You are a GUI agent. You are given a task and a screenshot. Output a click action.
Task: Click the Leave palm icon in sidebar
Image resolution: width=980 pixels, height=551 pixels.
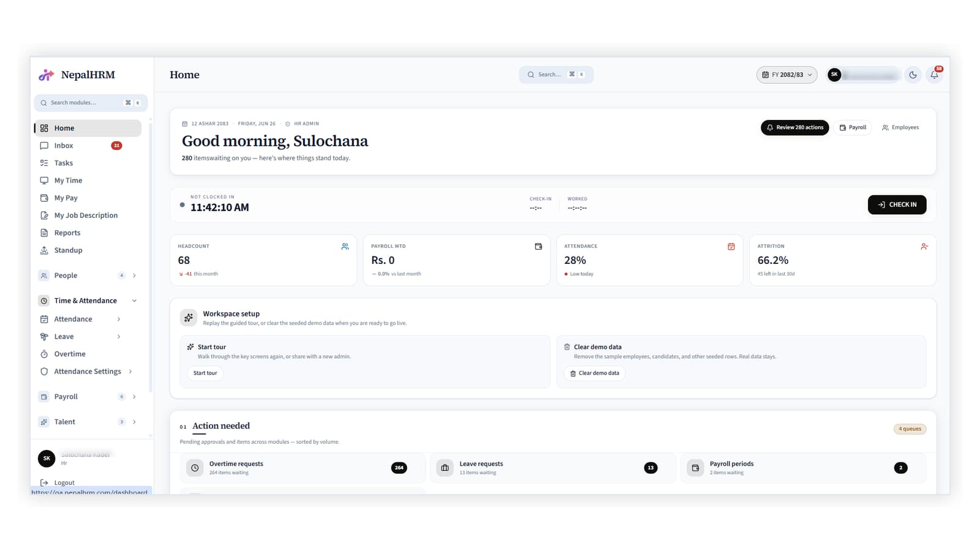pos(44,337)
